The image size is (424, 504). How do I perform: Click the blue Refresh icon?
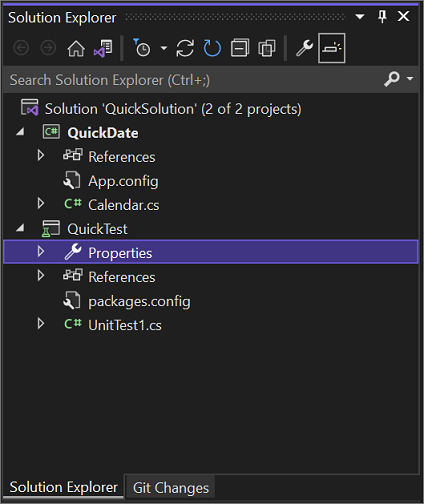(x=212, y=48)
